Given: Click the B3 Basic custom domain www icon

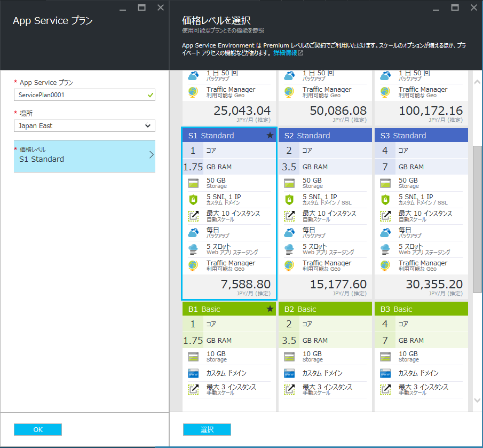Looking at the screenshot, I should [x=385, y=373].
